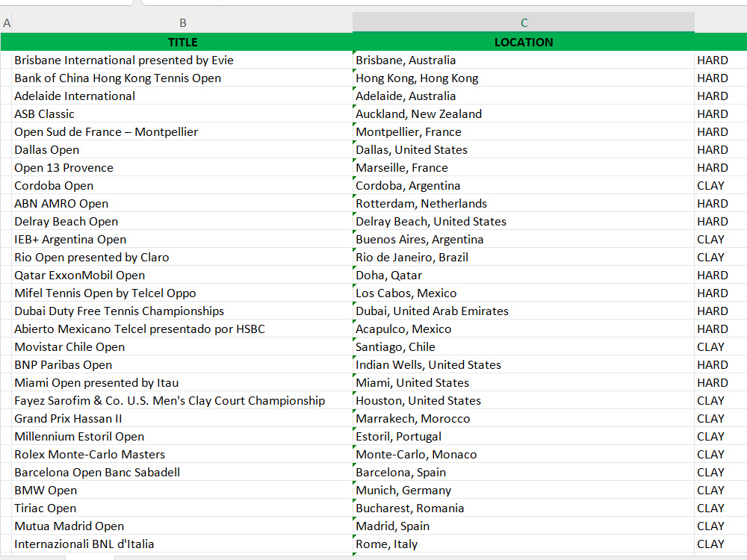Select location cell 'Marrakech, Morocco'
747x560 pixels.
point(524,419)
